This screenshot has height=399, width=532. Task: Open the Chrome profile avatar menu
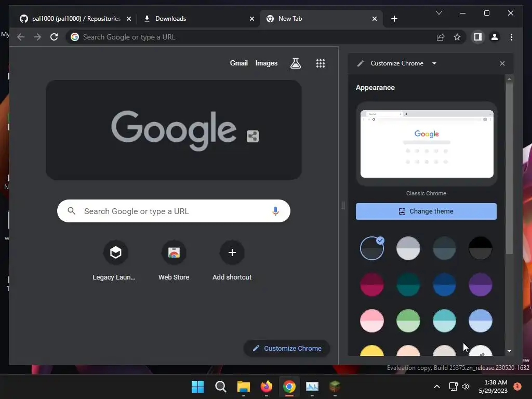point(495,37)
